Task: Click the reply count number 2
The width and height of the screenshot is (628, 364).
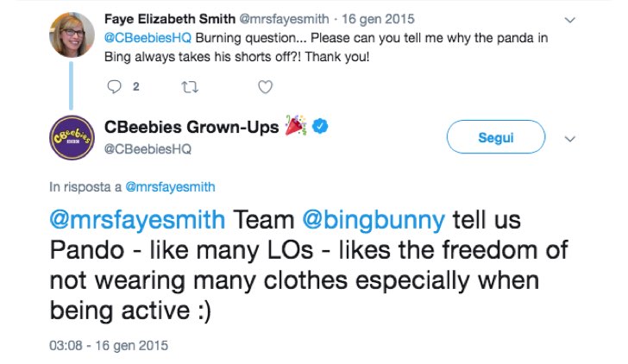Action: pos(136,86)
